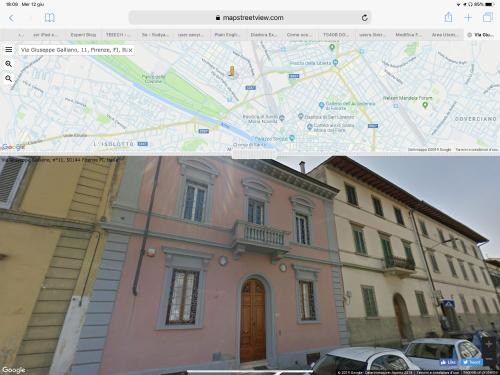Select the active 'Via Giu...' tab
Viewport: 500px width, 375px height.
(481, 35)
